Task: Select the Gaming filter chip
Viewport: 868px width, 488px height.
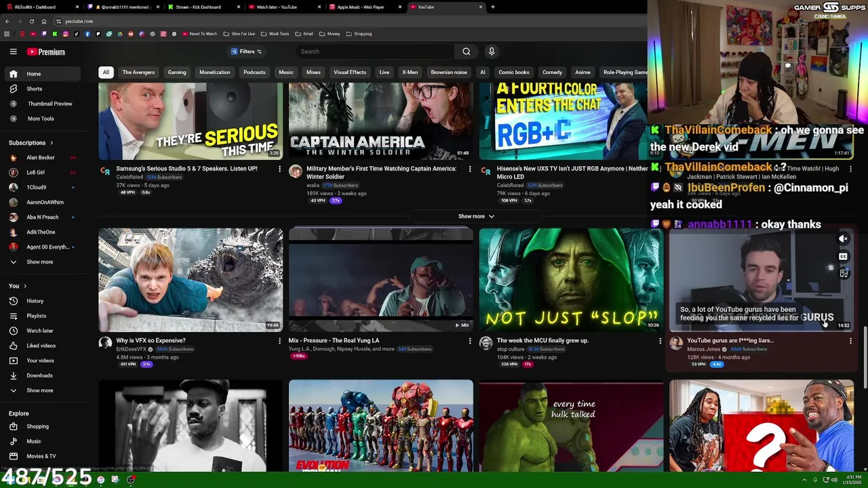Action: pos(177,73)
